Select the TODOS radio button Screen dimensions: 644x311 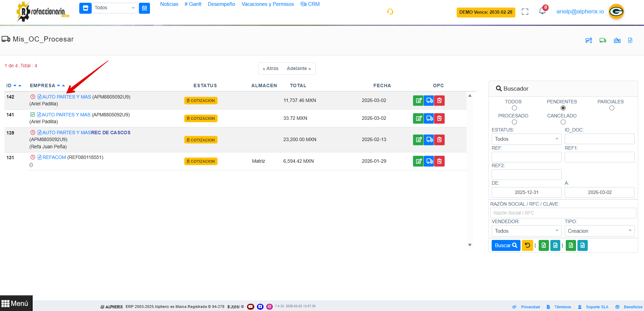click(x=514, y=108)
